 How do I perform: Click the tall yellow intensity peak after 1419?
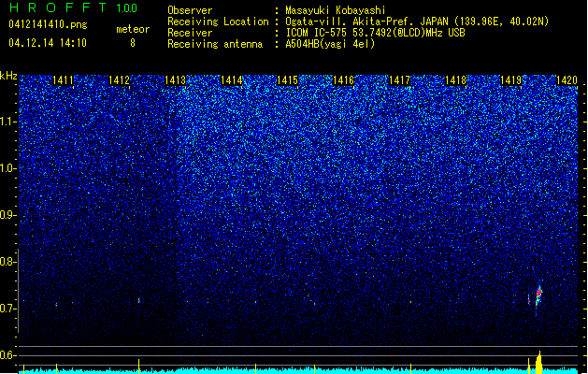point(539,363)
